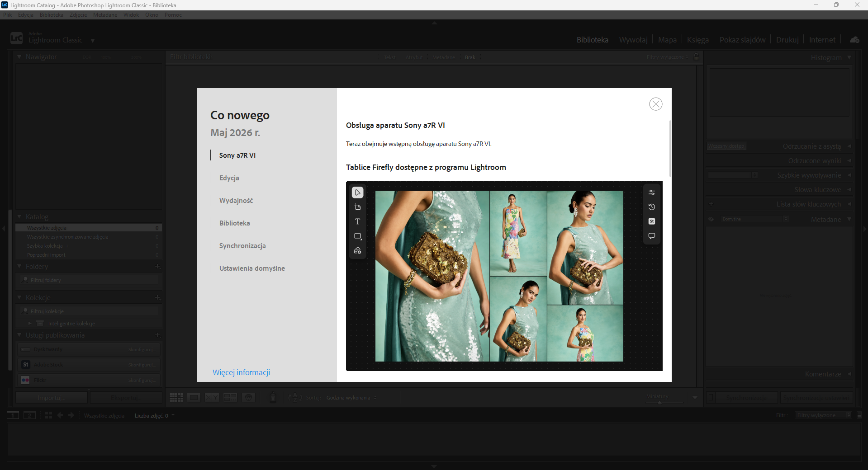Open the Więcej informacji link
Viewport: 868px width, 470px height.
pyautogui.click(x=242, y=372)
